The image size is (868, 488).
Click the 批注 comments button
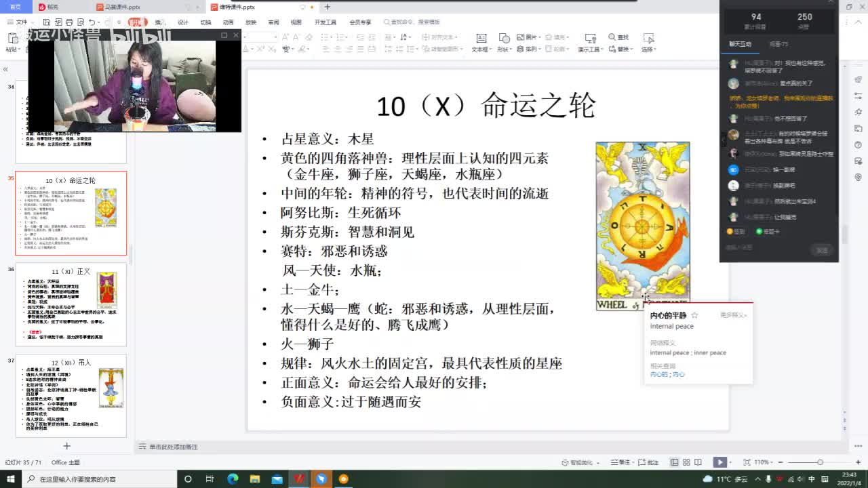(648, 462)
